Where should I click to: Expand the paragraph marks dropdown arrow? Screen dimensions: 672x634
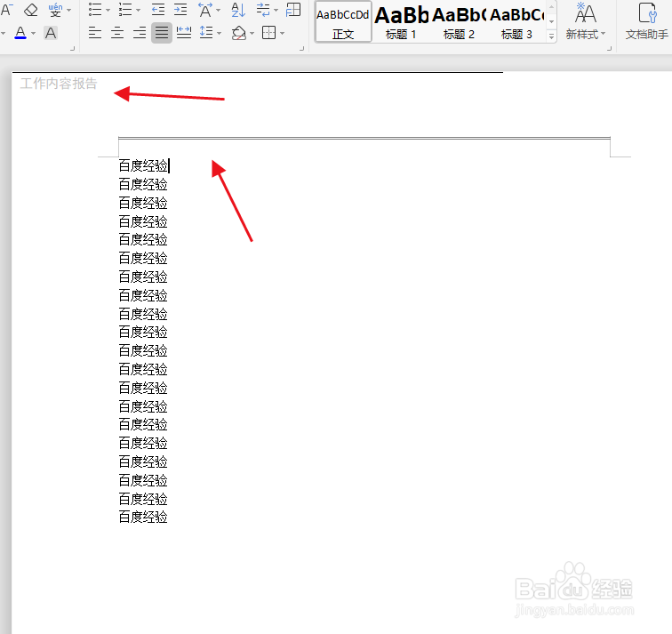tap(276, 10)
